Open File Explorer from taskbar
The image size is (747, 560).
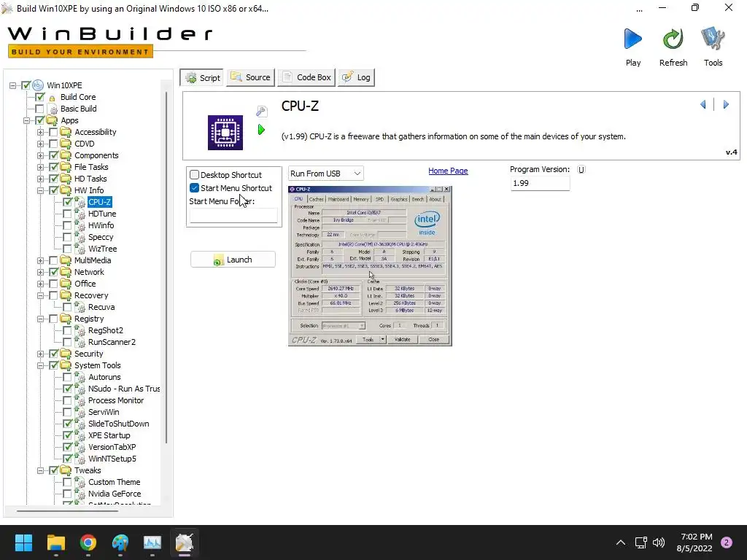[55, 542]
